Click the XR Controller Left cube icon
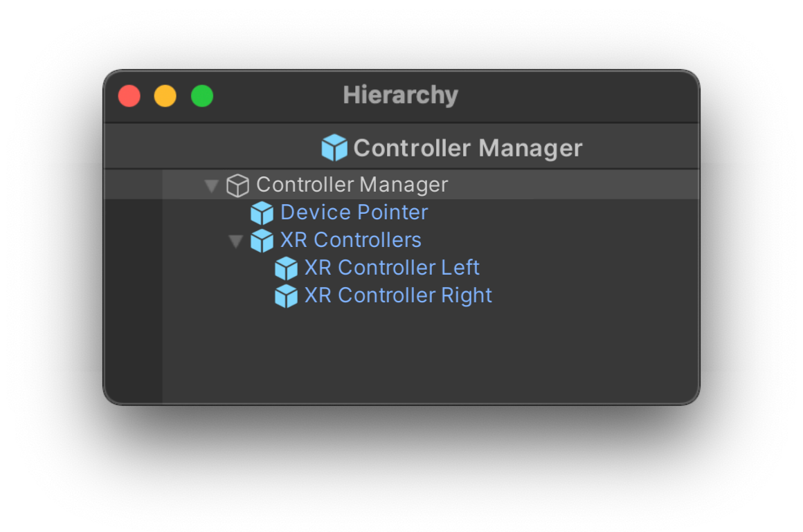Screen dimensions: 803x532 click(x=286, y=268)
